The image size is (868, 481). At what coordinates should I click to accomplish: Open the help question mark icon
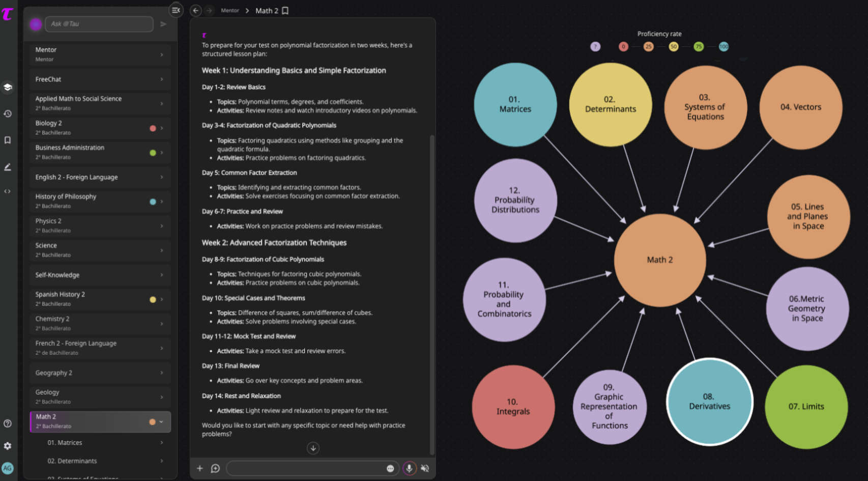(x=8, y=423)
